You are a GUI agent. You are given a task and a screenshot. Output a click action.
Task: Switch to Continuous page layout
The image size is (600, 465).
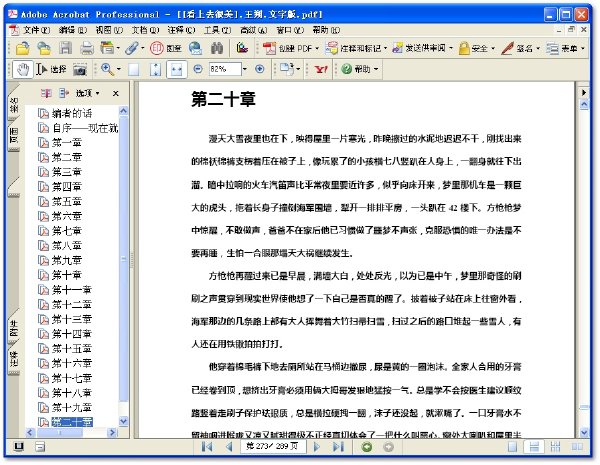point(534,447)
